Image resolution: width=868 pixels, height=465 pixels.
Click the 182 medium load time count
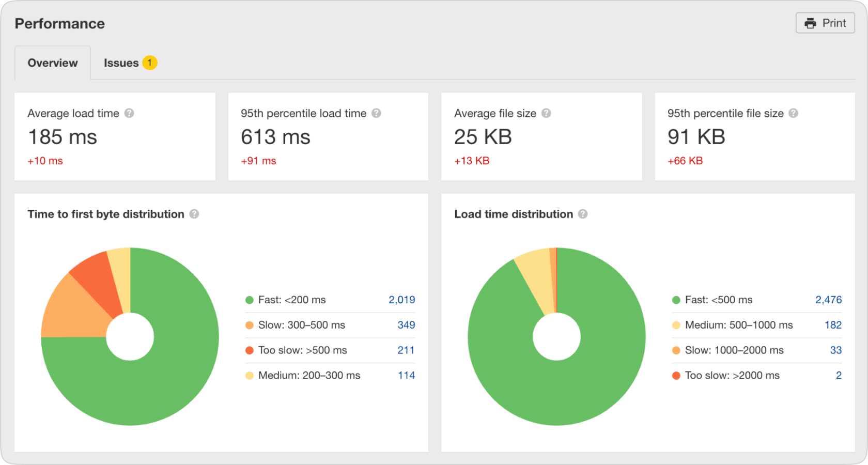click(833, 325)
